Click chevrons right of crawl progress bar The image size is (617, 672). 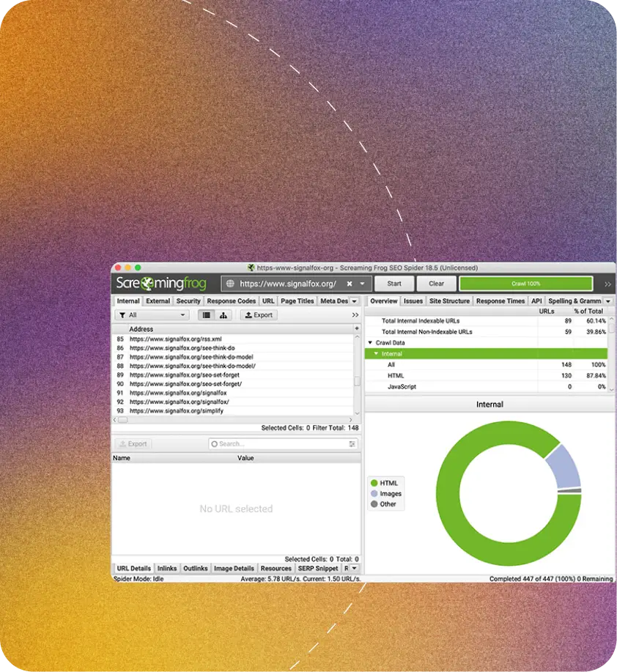(x=607, y=284)
